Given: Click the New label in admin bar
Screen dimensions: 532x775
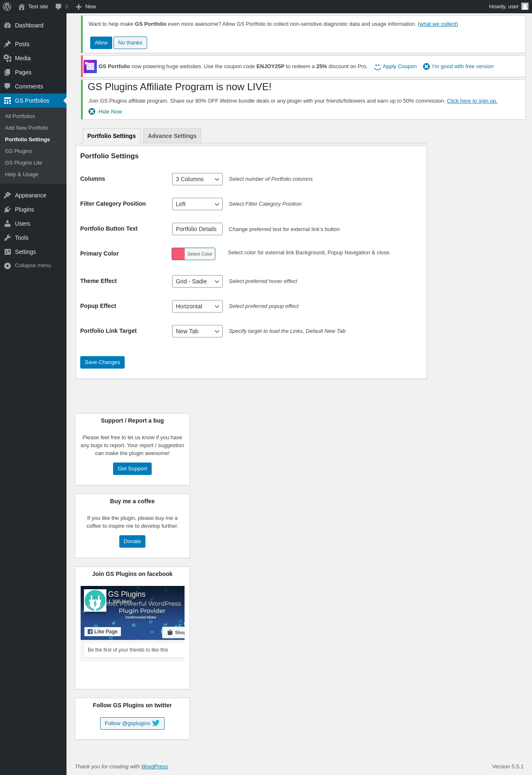Looking at the screenshot, I should click(x=91, y=7).
